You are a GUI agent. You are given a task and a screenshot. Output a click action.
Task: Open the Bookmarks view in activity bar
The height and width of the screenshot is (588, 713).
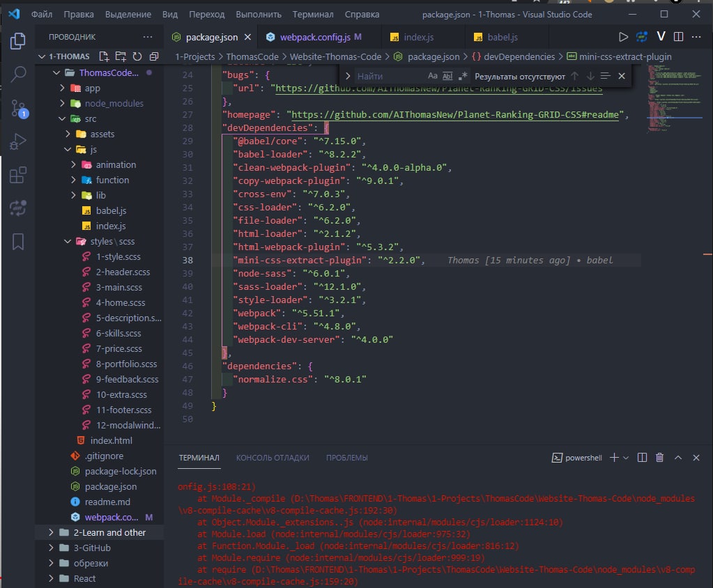(17, 242)
